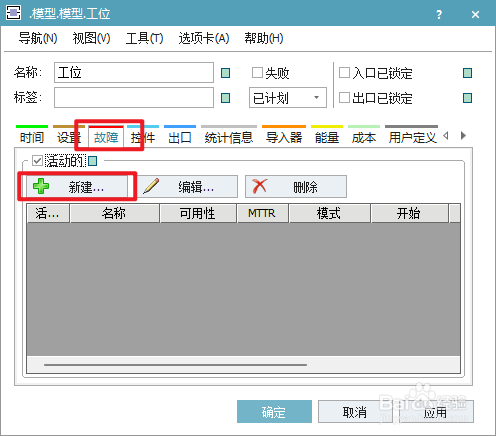Click into the 标签 input field
Viewport: 496px width, 436px height.
tap(134, 98)
